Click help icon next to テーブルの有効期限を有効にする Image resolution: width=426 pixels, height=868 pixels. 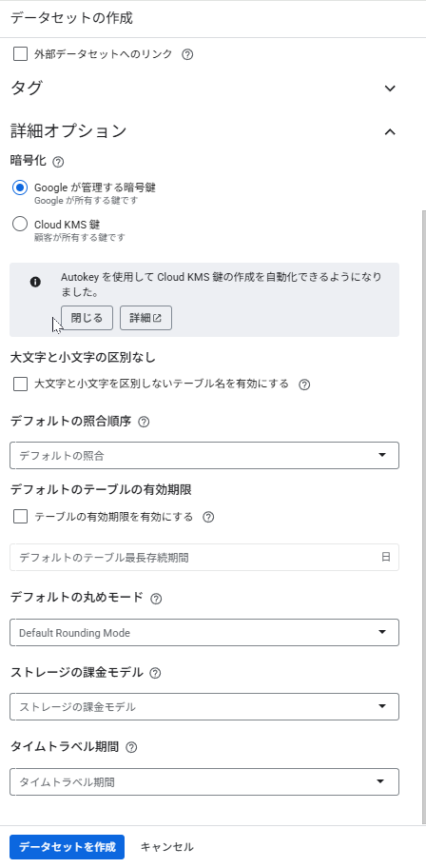click(x=208, y=518)
